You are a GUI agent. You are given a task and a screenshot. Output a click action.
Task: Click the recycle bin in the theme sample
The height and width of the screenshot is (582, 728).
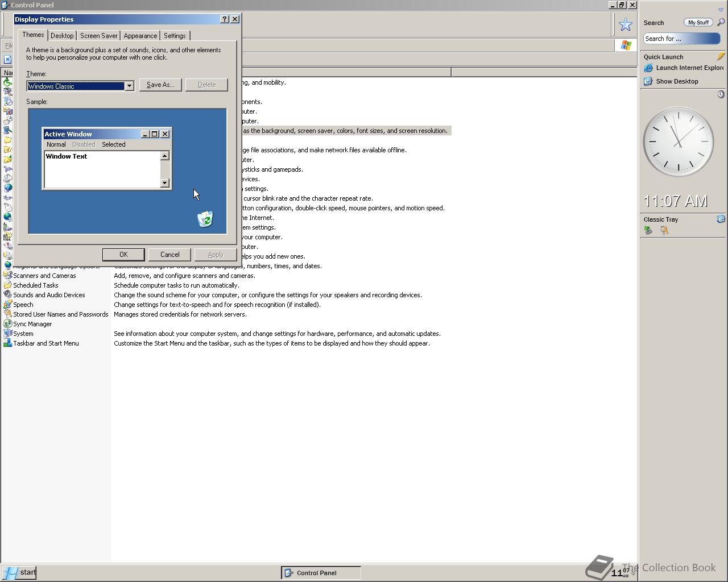point(205,219)
